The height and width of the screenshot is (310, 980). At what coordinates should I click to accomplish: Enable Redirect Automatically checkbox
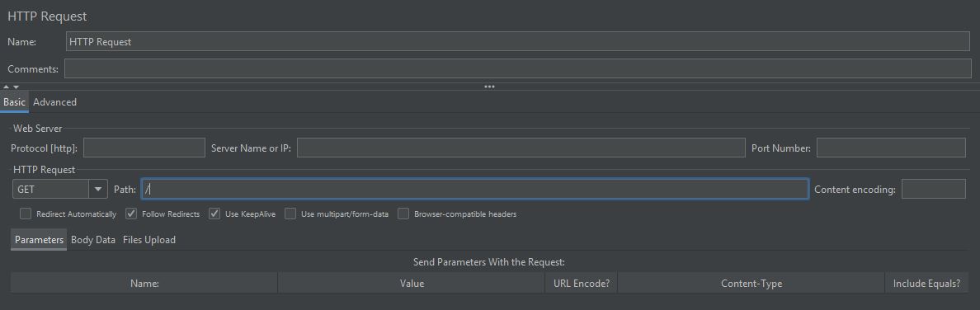pos(26,214)
